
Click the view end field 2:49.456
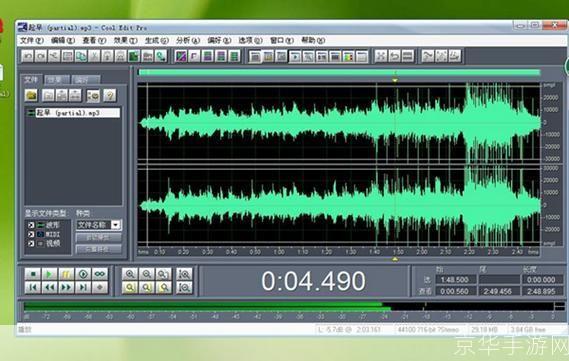pyautogui.click(x=498, y=291)
